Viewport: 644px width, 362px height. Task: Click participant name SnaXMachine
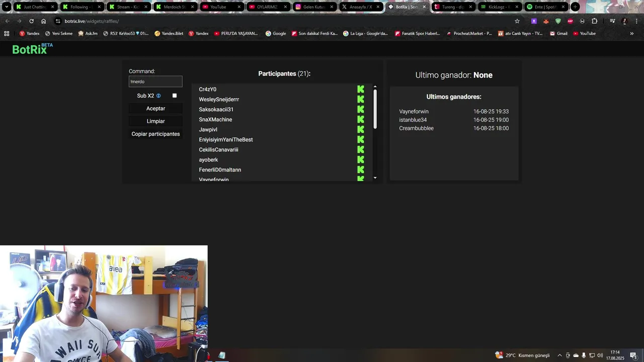(215, 120)
